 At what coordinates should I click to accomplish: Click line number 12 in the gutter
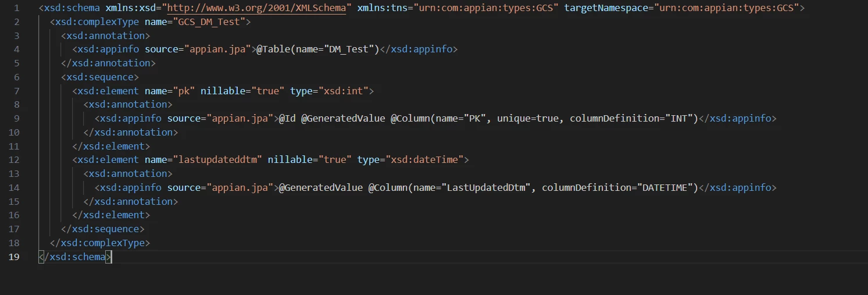14,159
